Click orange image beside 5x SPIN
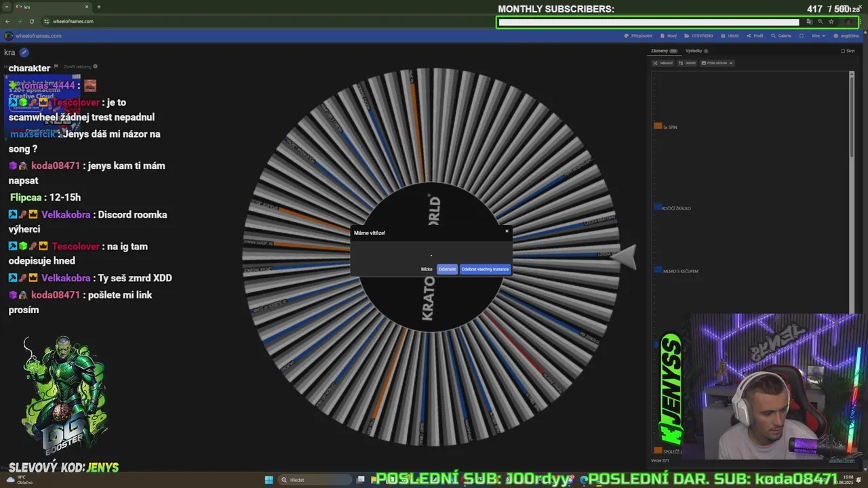This screenshot has height=488, width=868. tap(658, 126)
